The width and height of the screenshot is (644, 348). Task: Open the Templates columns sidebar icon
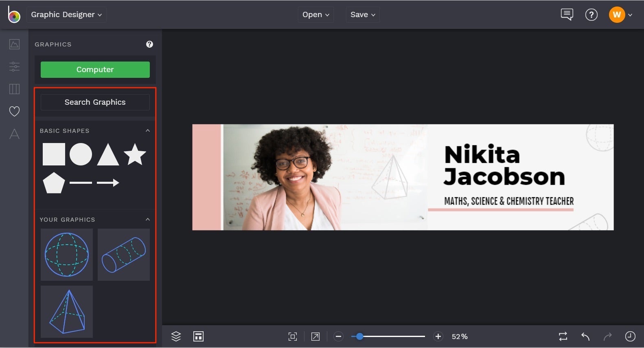(x=14, y=89)
